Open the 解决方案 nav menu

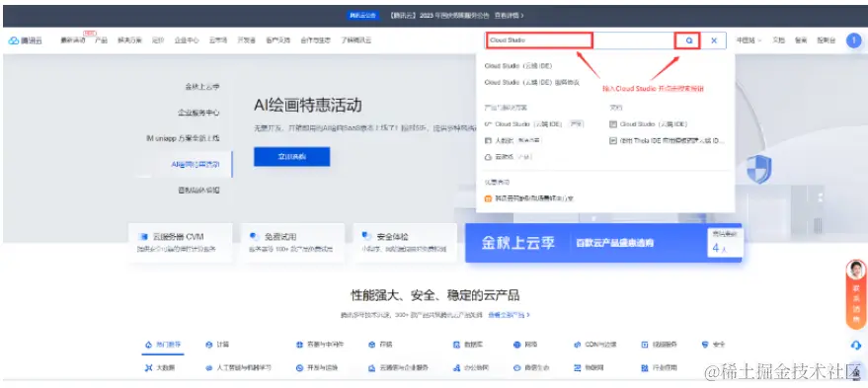(x=129, y=40)
